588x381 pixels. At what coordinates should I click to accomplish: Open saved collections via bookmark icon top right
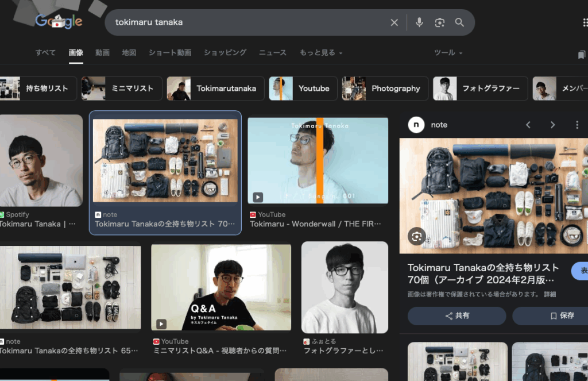(582, 53)
